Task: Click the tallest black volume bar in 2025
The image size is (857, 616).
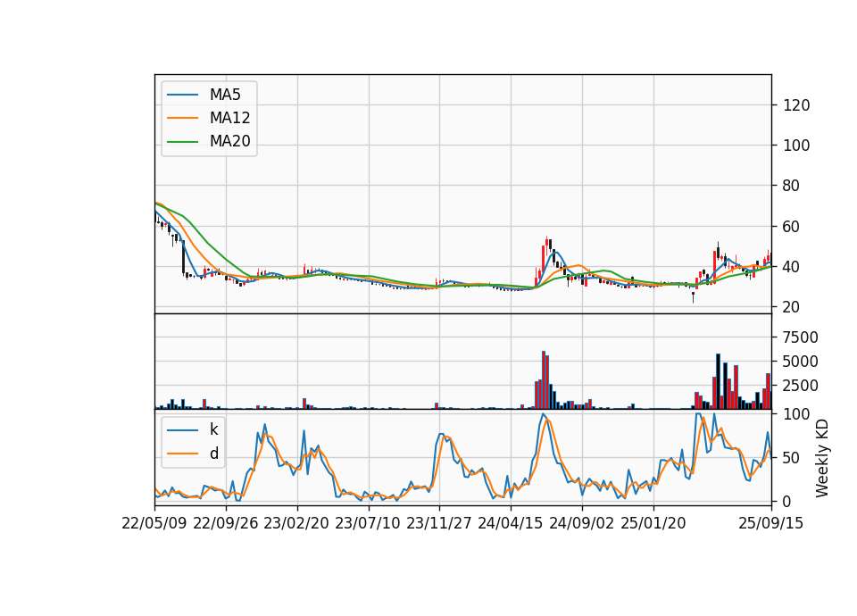Action: click(x=718, y=381)
